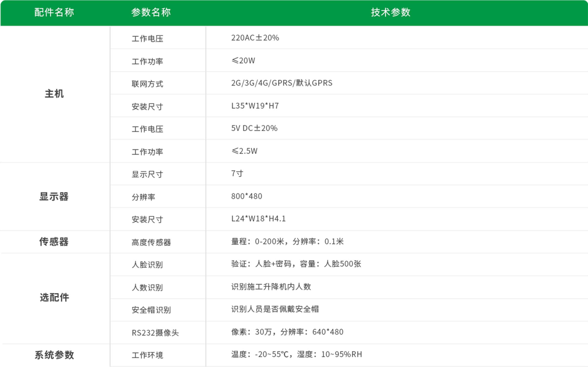This screenshot has width=588, height=367.
Task: Click the 技术参数 column header
Action: coord(390,12)
